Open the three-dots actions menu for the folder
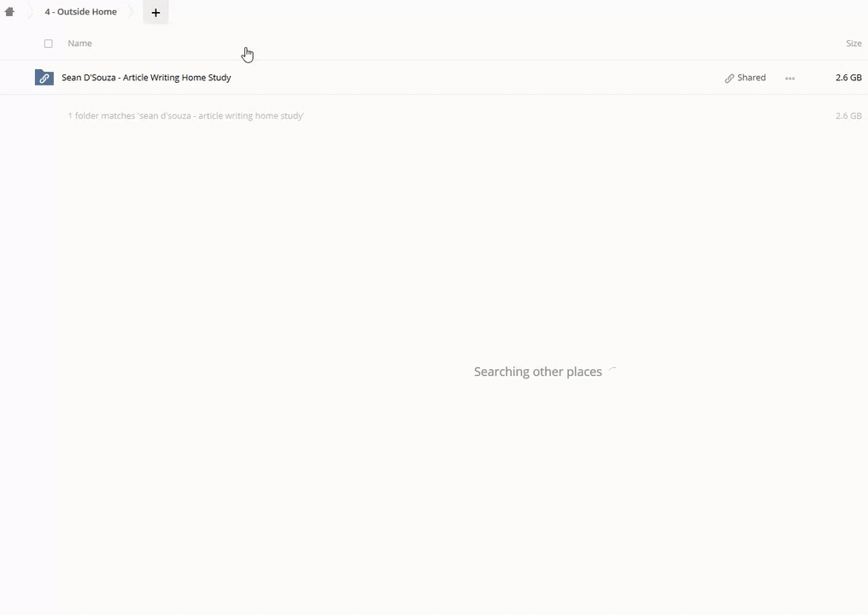Viewport: 868px width, 615px height. pos(789,78)
